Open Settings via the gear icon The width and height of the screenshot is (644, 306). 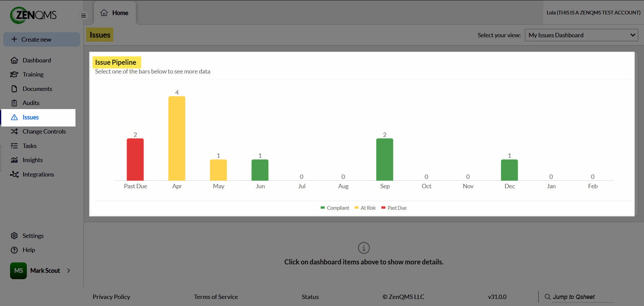[14, 236]
